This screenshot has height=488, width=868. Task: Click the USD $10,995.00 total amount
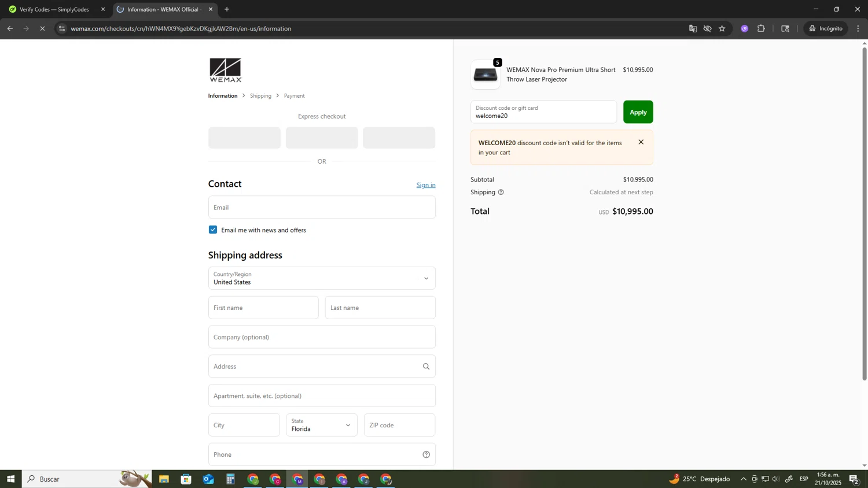(x=626, y=212)
